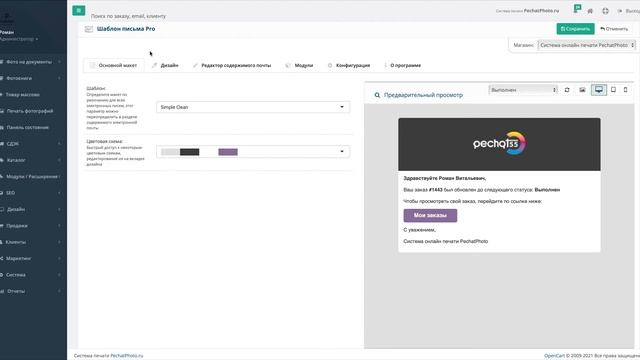Screen dimensions: 640x360
Task: Click the Предварительный просмотр heading
Action: pyautogui.click(x=423, y=95)
